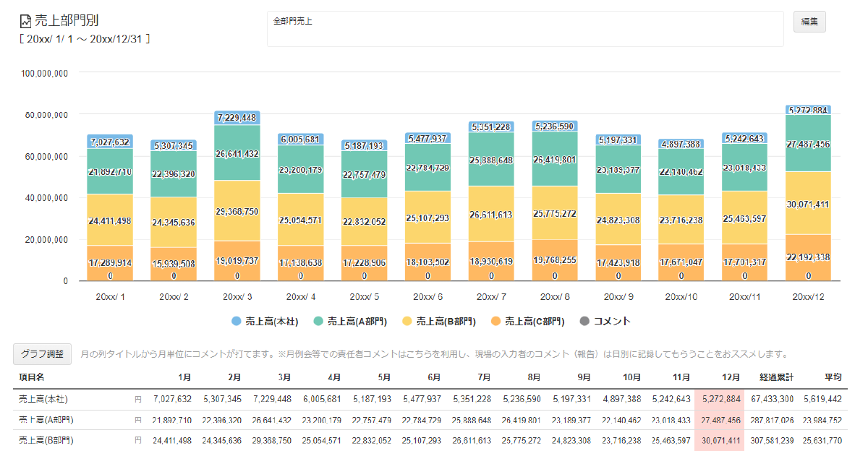Click the 20xx/12 x-axis label
This screenshot has width=868, height=451.
pyautogui.click(x=808, y=297)
